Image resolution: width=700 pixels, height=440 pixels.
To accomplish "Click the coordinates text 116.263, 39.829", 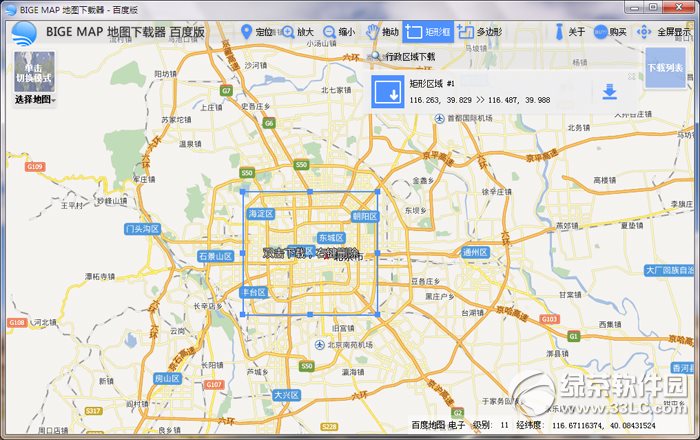I will click(x=441, y=100).
